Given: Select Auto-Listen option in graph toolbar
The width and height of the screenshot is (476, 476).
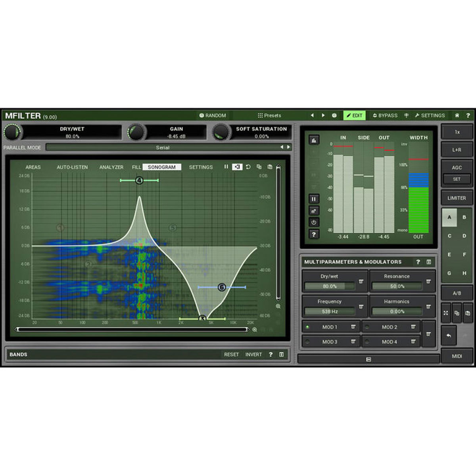Looking at the screenshot, I should [72, 167].
